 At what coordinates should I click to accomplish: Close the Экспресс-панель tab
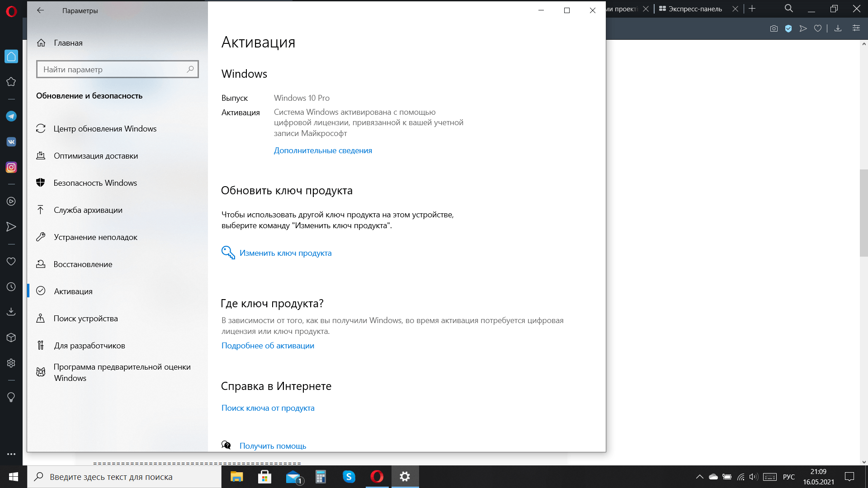click(736, 9)
